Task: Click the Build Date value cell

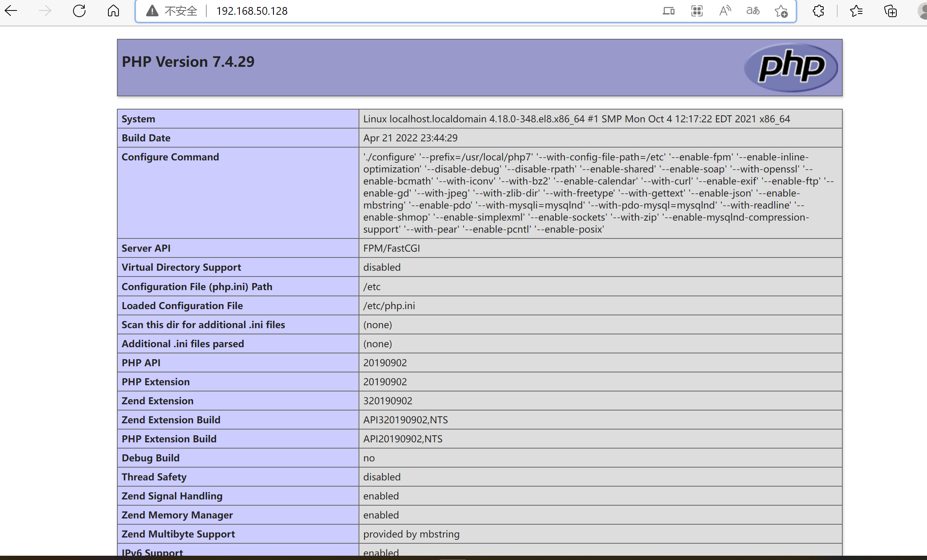Action: [410, 138]
